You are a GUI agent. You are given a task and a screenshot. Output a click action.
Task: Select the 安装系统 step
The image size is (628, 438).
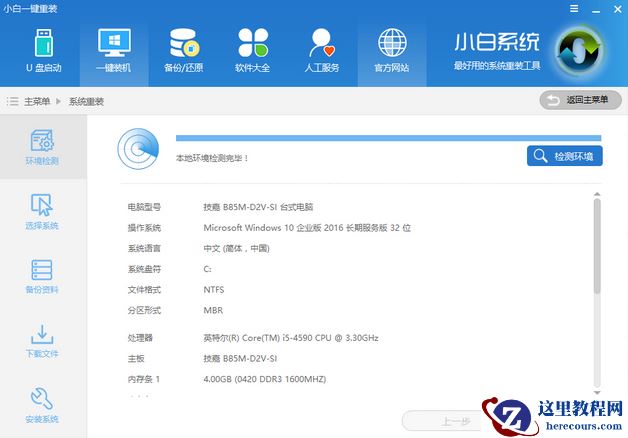pos(42,406)
